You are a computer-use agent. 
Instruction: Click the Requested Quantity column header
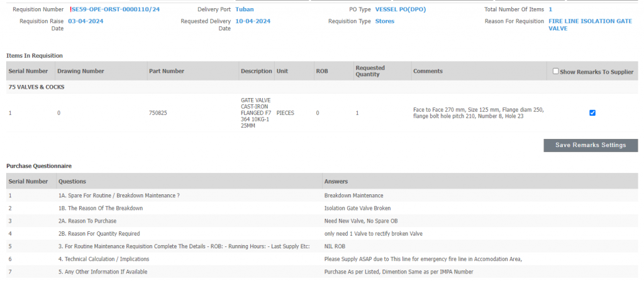click(370, 71)
